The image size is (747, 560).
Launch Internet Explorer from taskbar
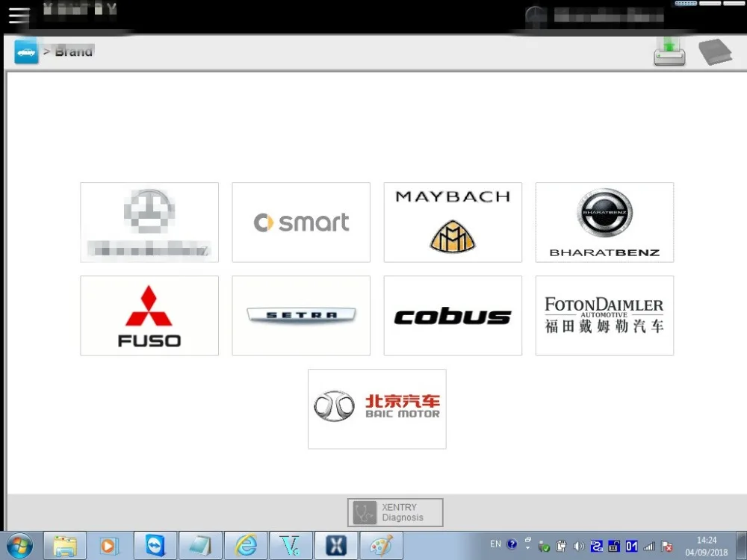coord(246,547)
